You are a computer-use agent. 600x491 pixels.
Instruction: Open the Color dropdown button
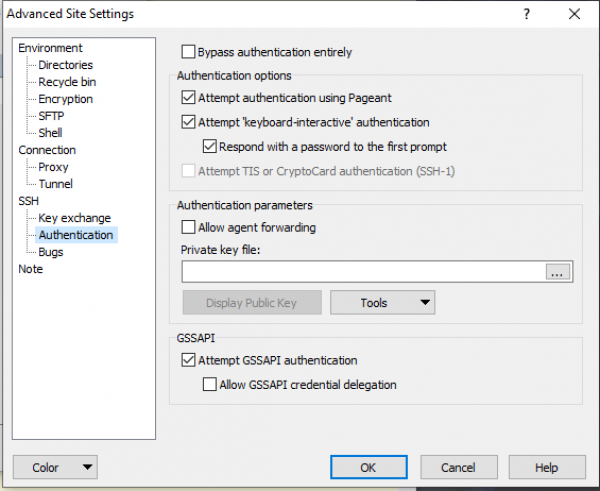54,467
